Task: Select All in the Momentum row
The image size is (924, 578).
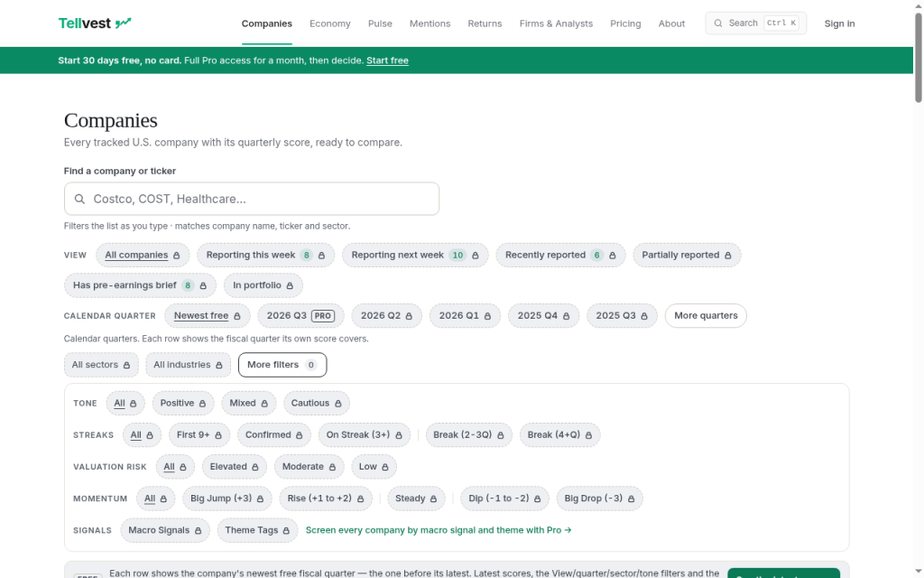Action: [x=155, y=499]
